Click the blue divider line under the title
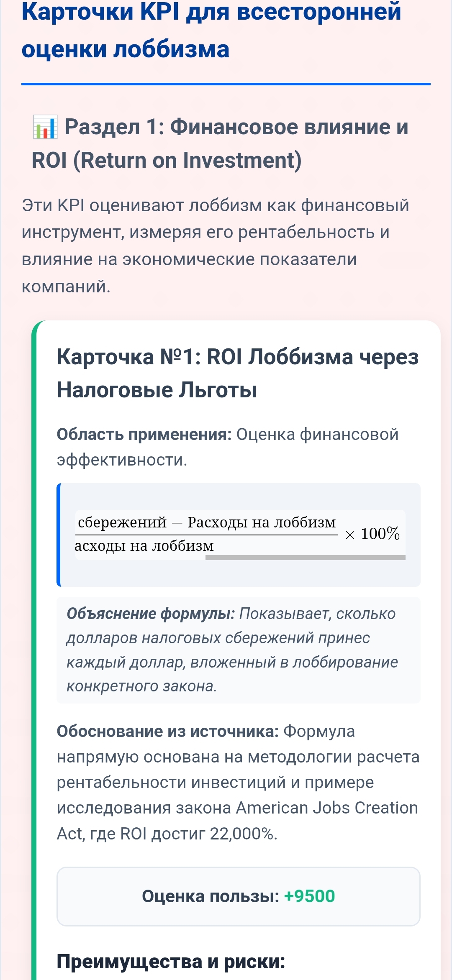This screenshot has height=980, width=452. pos(226,84)
